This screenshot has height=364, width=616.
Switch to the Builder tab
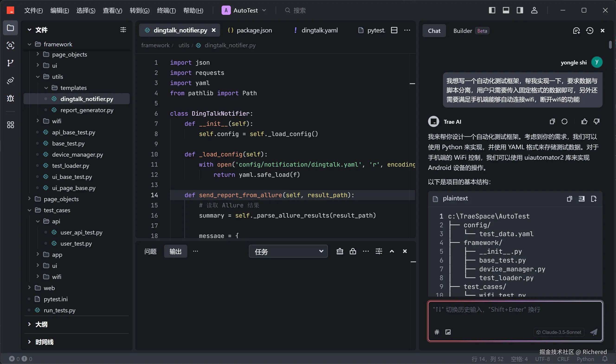(x=462, y=31)
